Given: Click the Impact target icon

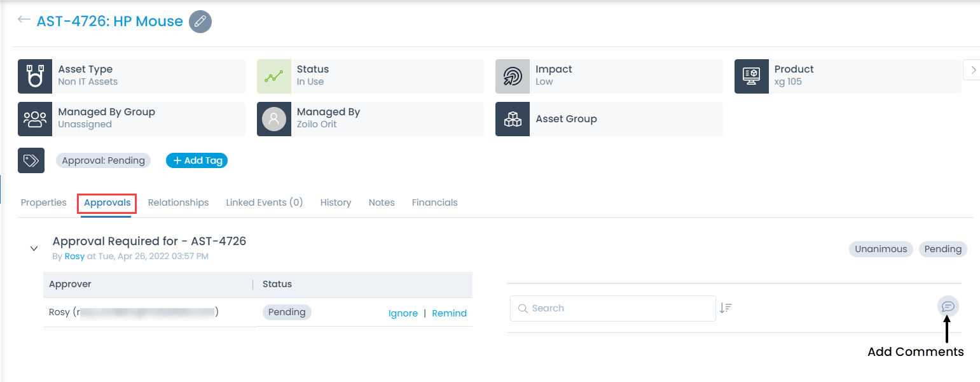Looking at the screenshot, I should tap(513, 76).
